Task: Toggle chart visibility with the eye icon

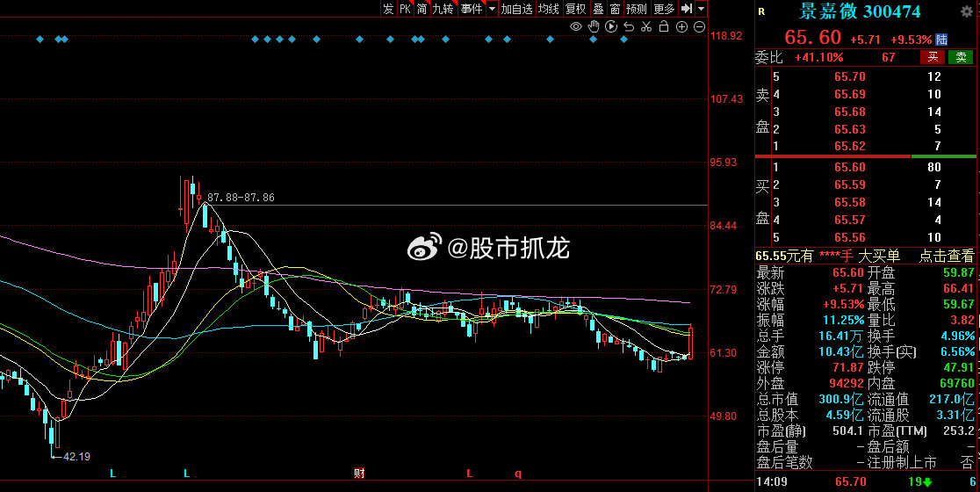Action: 576,27
